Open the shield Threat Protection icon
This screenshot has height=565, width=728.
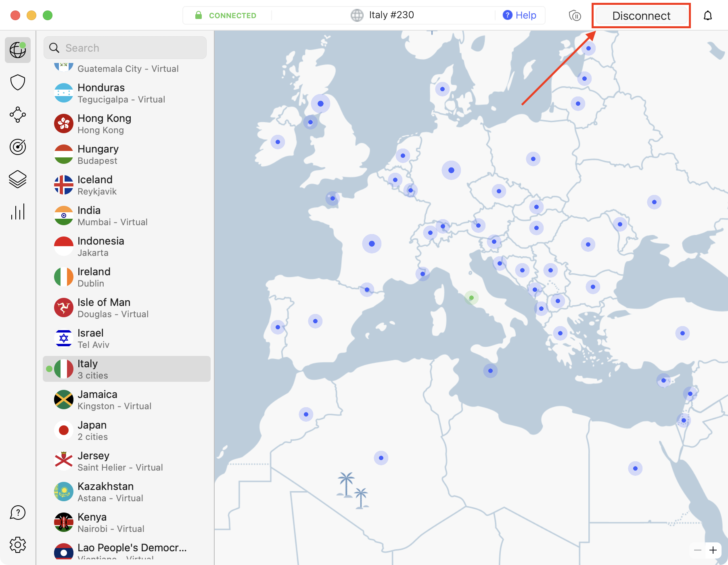coord(18,82)
